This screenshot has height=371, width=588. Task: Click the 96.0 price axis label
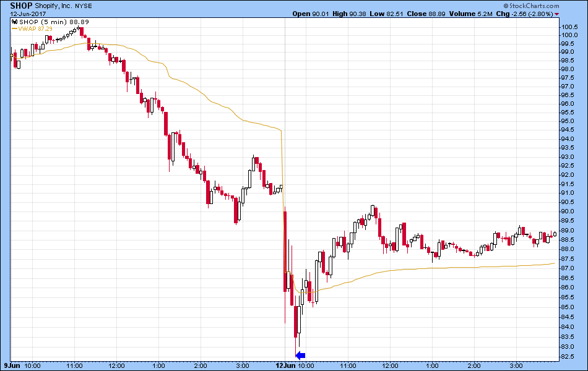568,104
